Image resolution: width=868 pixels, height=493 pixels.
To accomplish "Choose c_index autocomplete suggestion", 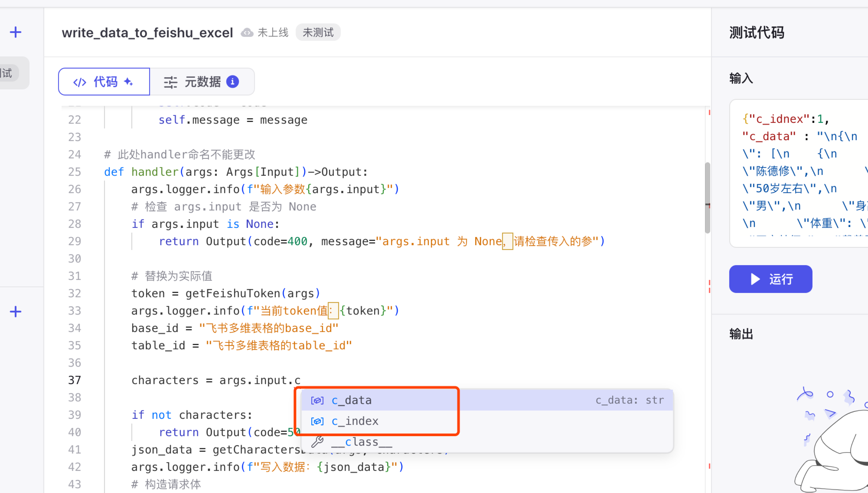I will click(x=355, y=421).
